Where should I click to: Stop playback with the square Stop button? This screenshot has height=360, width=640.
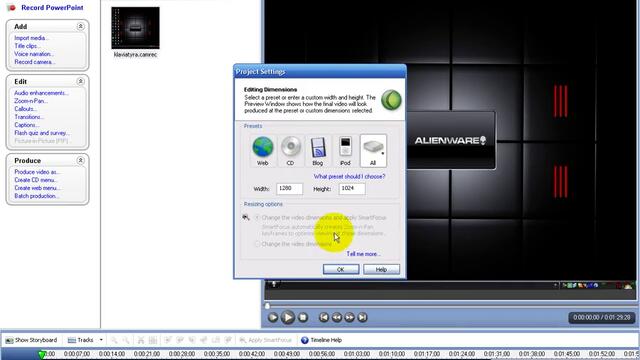tap(303, 317)
